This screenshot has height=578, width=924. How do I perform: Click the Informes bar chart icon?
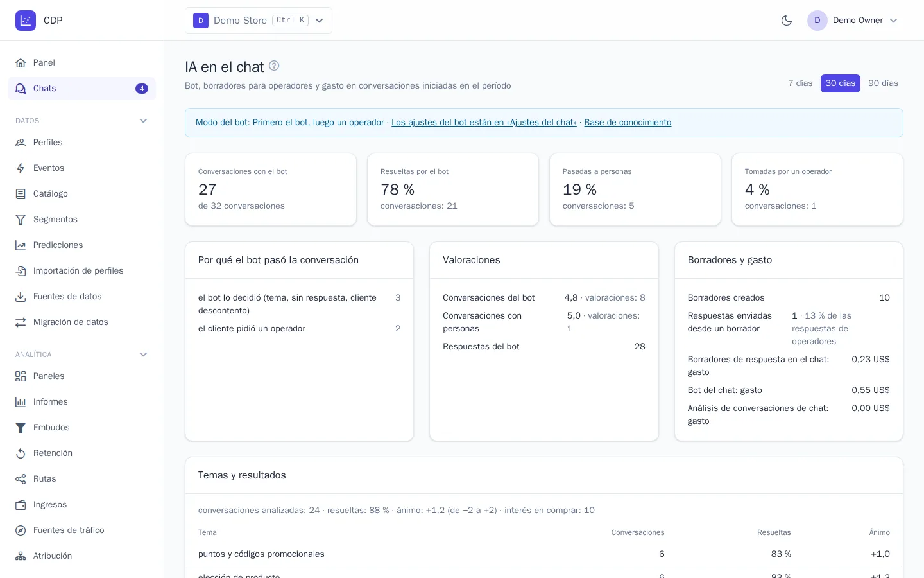(21, 402)
